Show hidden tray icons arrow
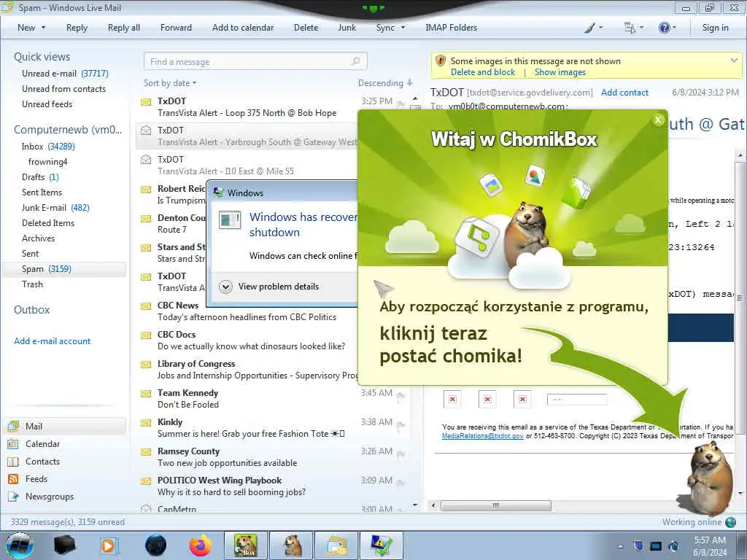This screenshot has height=560, width=747. click(620, 546)
